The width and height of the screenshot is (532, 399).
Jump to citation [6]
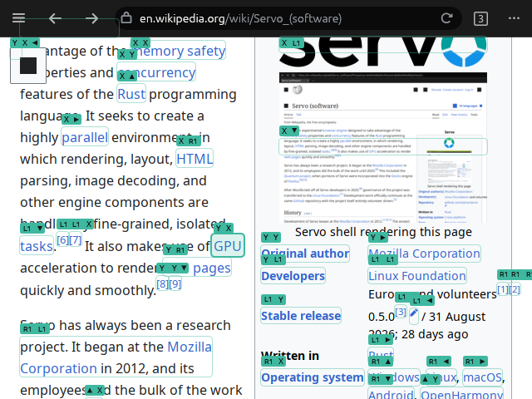coord(63,240)
